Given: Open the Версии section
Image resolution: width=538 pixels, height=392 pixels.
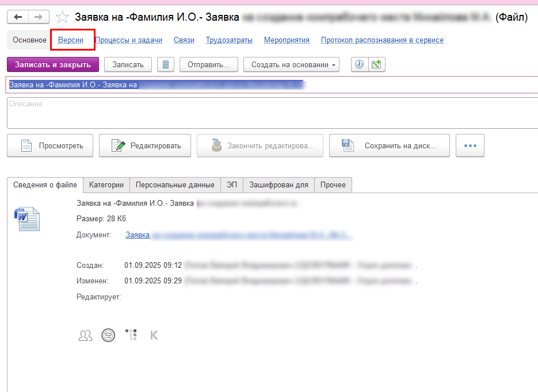Looking at the screenshot, I should (x=71, y=40).
